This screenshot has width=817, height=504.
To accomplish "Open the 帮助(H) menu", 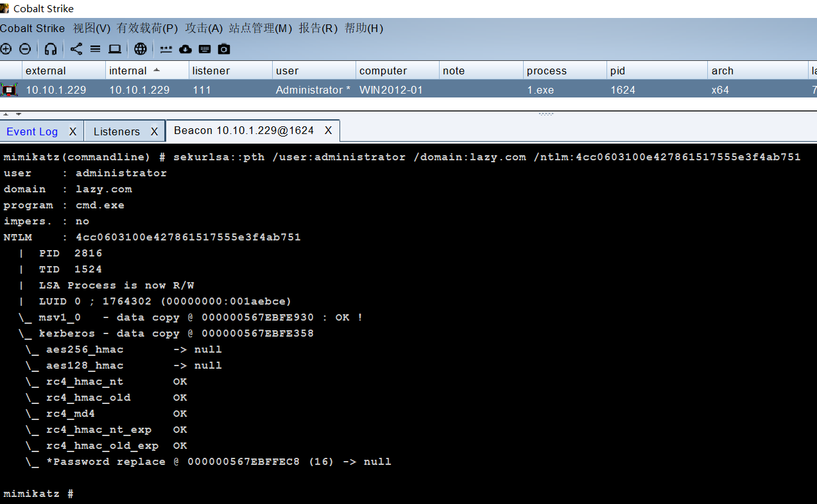I will 364,28.
